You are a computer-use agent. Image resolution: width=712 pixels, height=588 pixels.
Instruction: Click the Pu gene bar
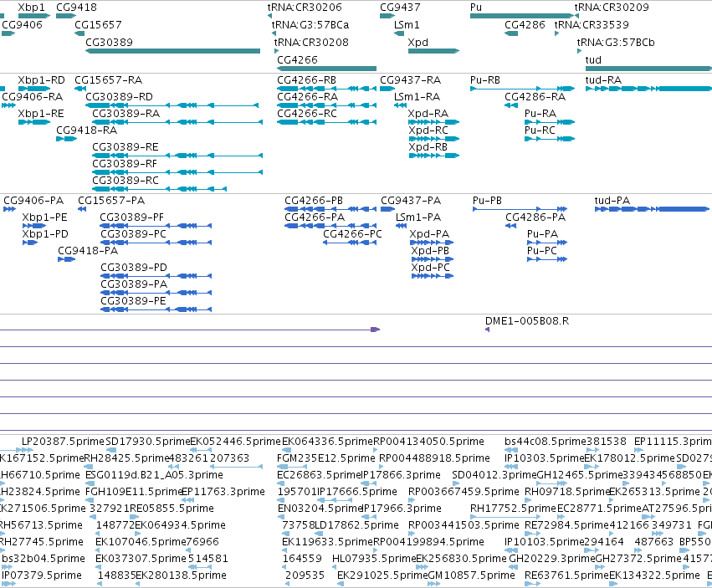522,16
